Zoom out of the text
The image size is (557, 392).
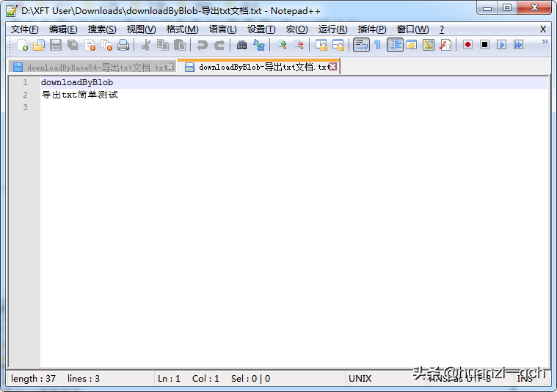click(299, 45)
